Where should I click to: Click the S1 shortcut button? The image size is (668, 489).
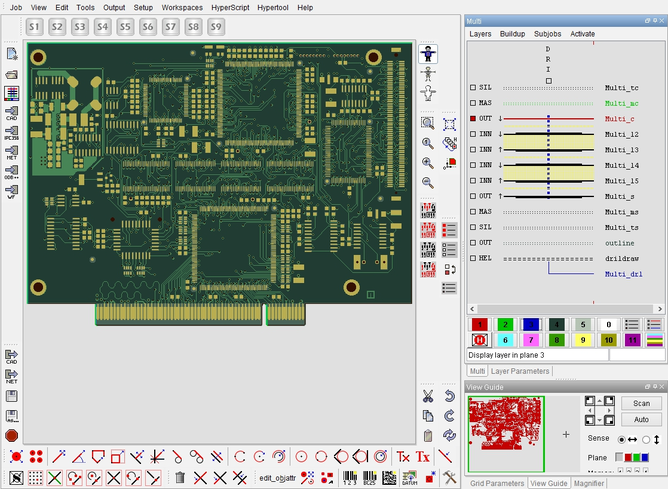(x=35, y=27)
